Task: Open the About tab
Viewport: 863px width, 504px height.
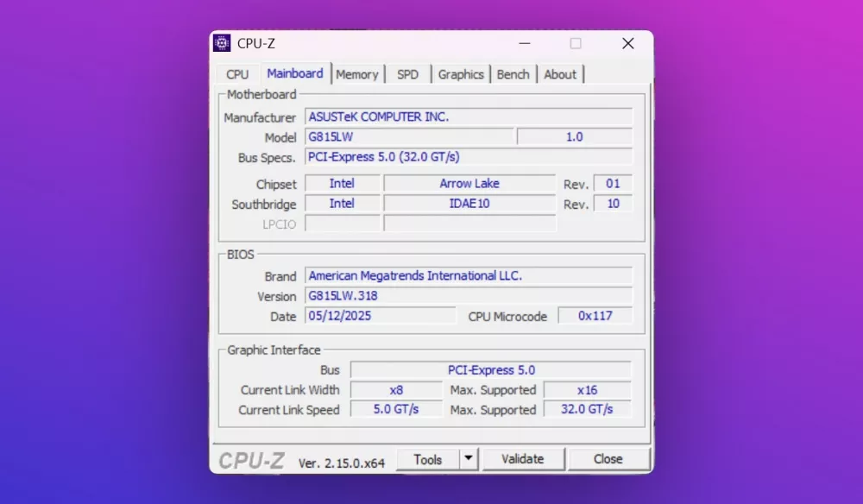Action: (x=560, y=74)
